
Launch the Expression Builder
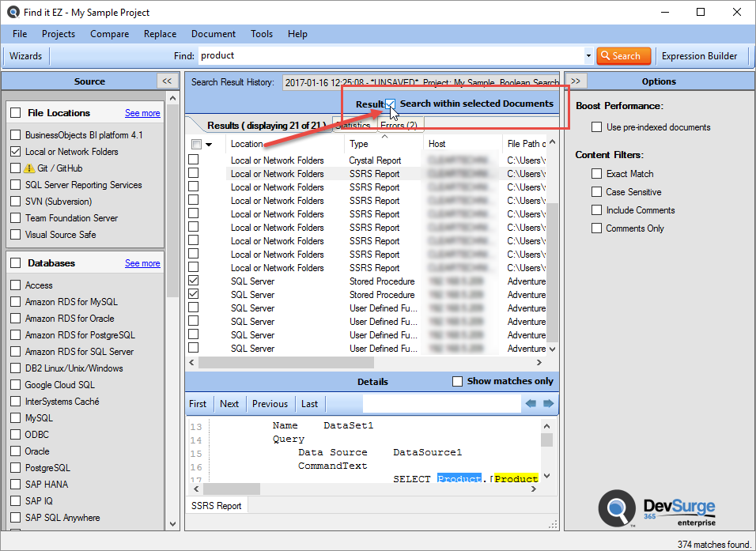699,56
